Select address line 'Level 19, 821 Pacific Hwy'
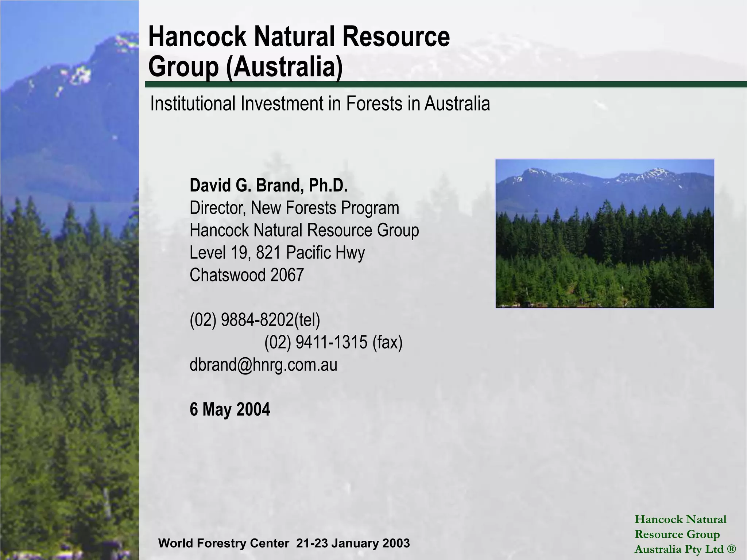Screen dimensions: 747x560 tap(277, 253)
